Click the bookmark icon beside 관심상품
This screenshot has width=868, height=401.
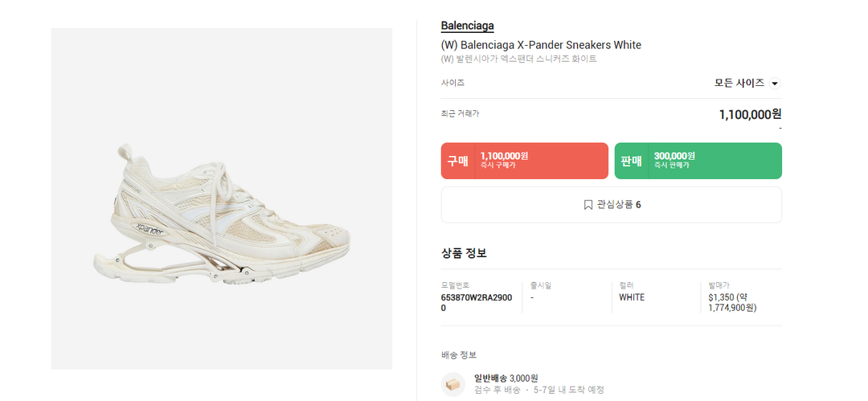[x=588, y=205]
